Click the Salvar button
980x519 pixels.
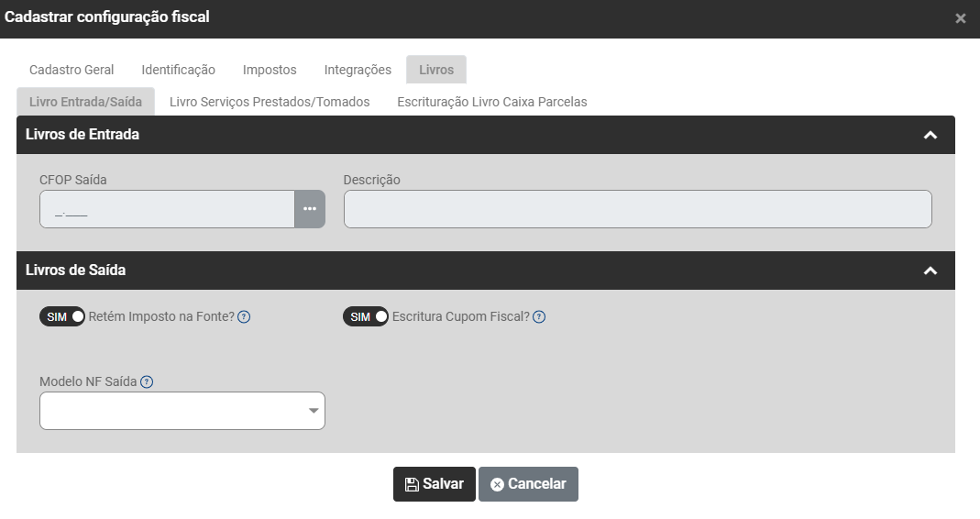(x=435, y=484)
